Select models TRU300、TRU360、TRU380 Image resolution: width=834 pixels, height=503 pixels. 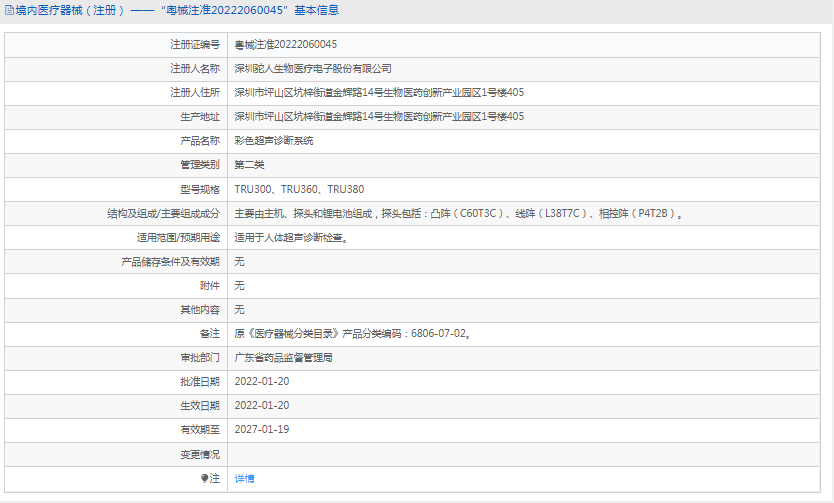[x=299, y=189]
